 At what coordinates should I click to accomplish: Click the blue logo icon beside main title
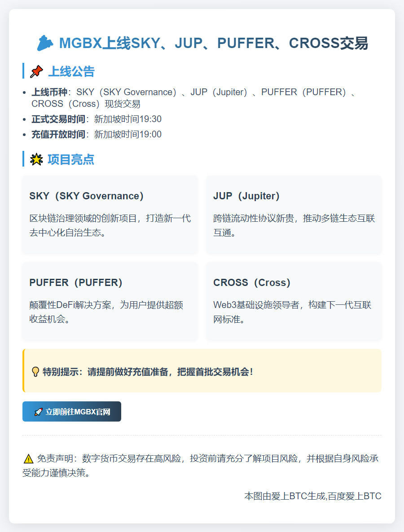pyautogui.click(x=45, y=43)
